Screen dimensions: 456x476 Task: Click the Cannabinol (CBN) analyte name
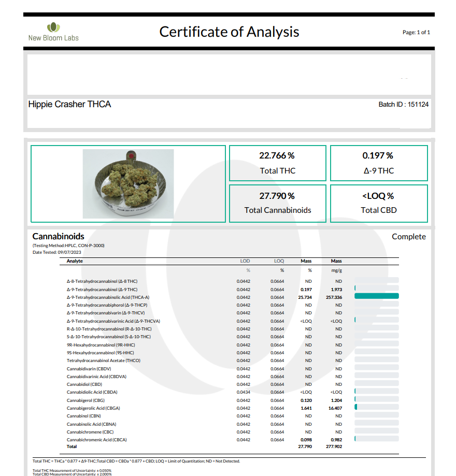tap(84, 416)
